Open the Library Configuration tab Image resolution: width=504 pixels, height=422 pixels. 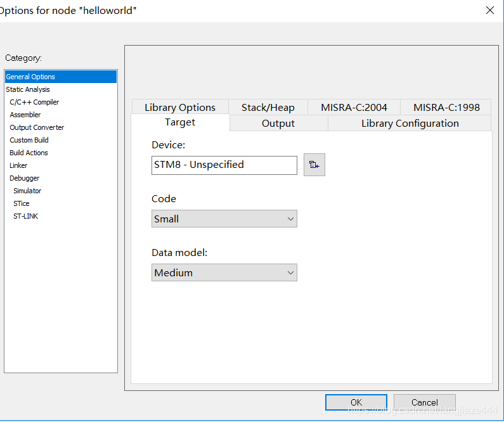[410, 124]
